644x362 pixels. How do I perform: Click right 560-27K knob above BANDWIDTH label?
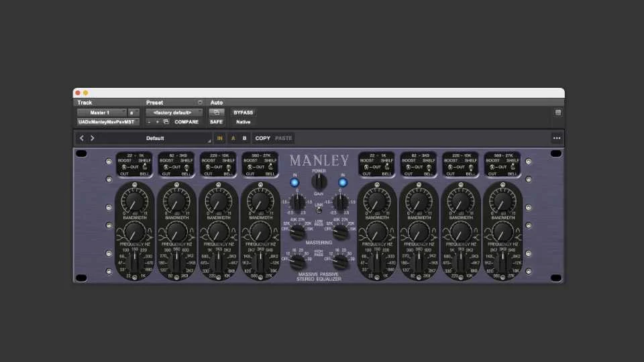tap(502, 202)
